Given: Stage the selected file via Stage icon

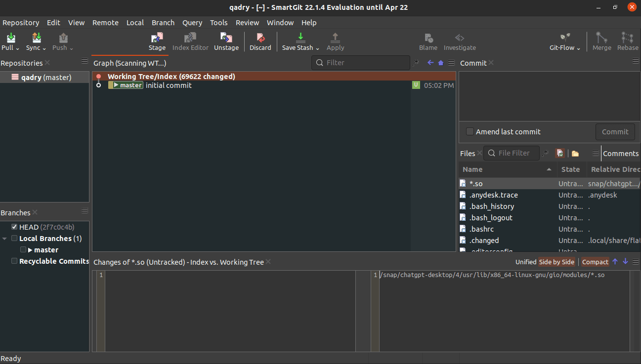Looking at the screenshot, I should pos(157,38).
